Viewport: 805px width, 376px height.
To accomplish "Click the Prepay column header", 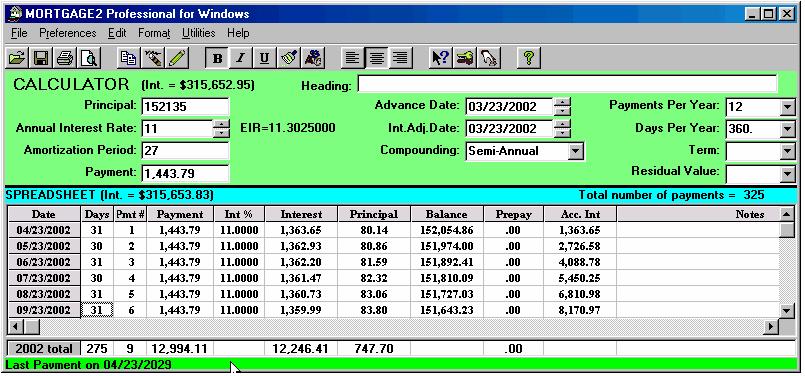I will point(513,214).
